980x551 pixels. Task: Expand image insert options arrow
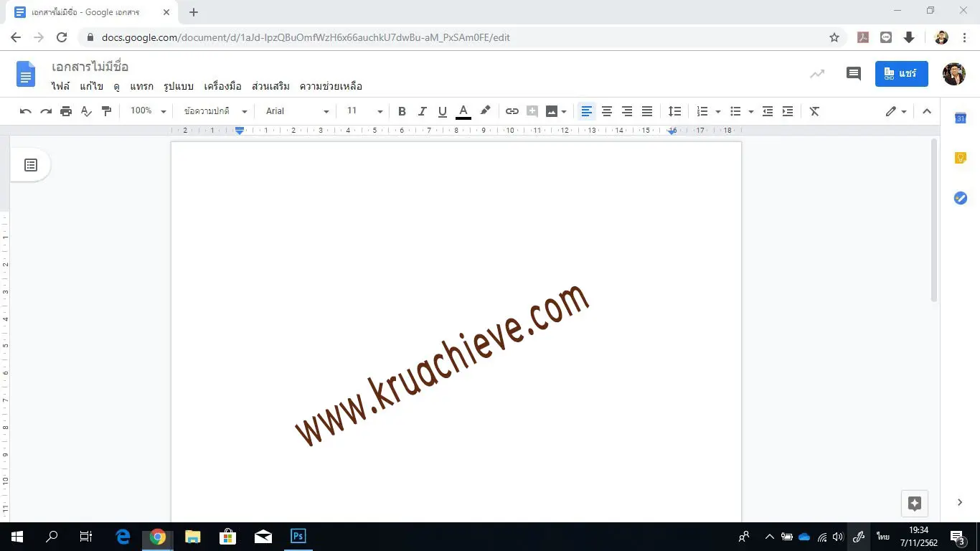[x=565, y=112]
